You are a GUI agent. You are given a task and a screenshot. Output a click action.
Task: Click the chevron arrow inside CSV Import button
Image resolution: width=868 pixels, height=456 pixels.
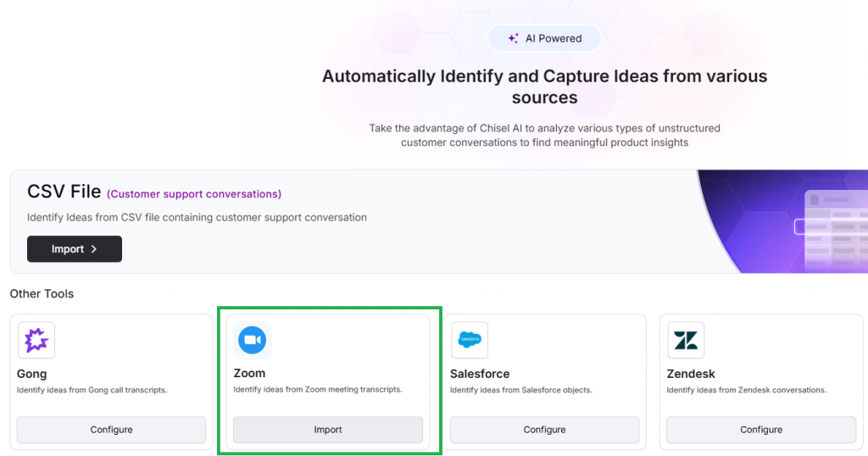tap(94, 249)
